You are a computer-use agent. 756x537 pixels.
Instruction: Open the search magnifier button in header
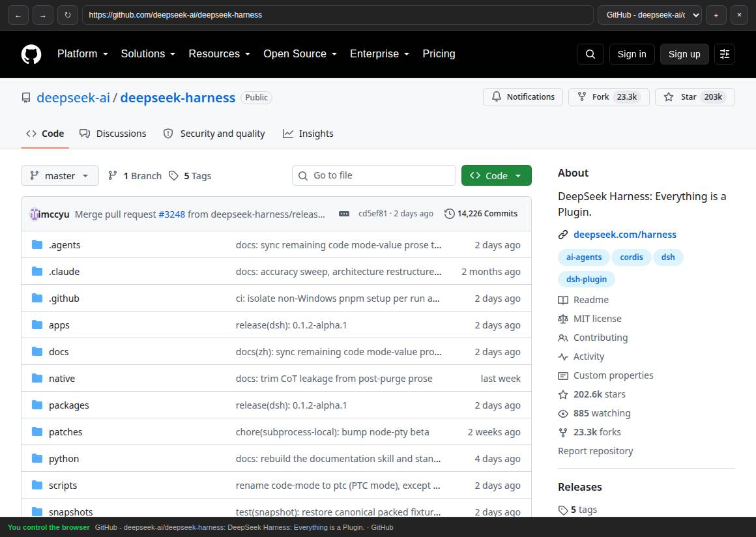coord(590,54)
